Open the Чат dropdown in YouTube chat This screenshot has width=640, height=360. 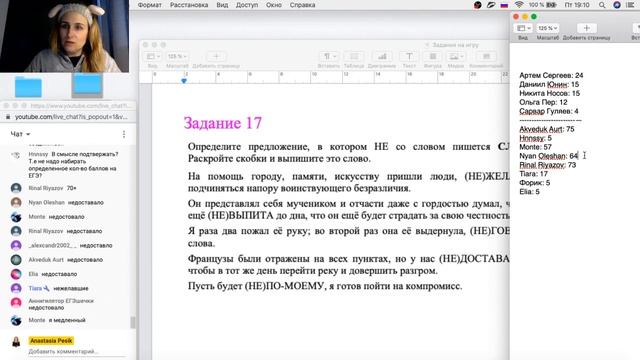point(20,134)
